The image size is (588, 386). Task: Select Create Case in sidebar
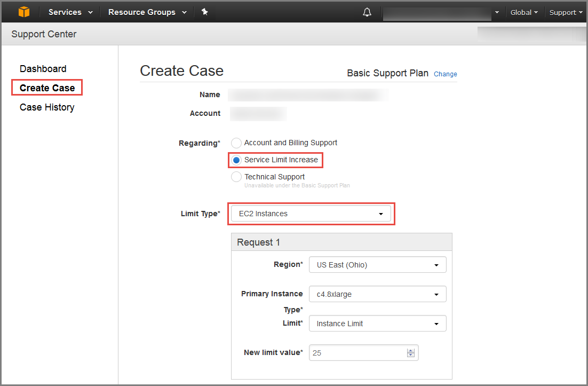pos(47,88)
